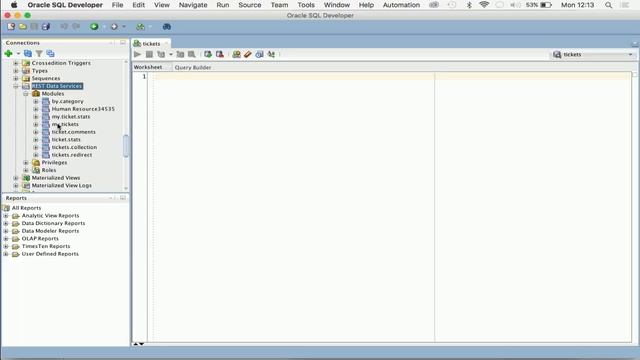The width and height of the screenshot is (640, 360).
Task: Click the Bluetooth icon in menu bar
Action: [469, 5]
